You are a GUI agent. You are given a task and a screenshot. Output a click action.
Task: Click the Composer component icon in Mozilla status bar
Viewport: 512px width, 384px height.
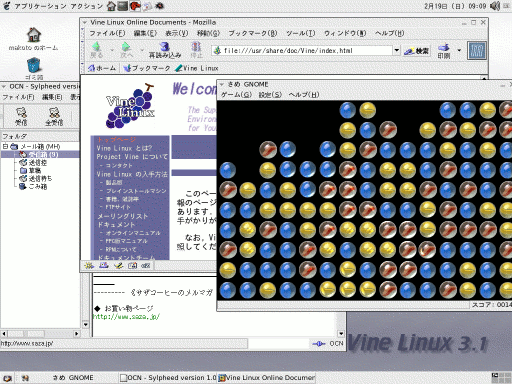[118, 265]
